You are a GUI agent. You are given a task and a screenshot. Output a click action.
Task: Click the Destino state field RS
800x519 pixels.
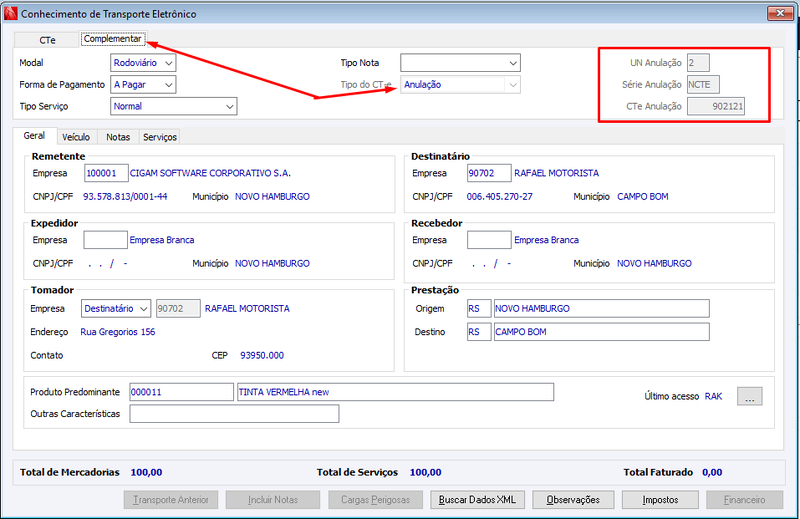coord(479,332)
